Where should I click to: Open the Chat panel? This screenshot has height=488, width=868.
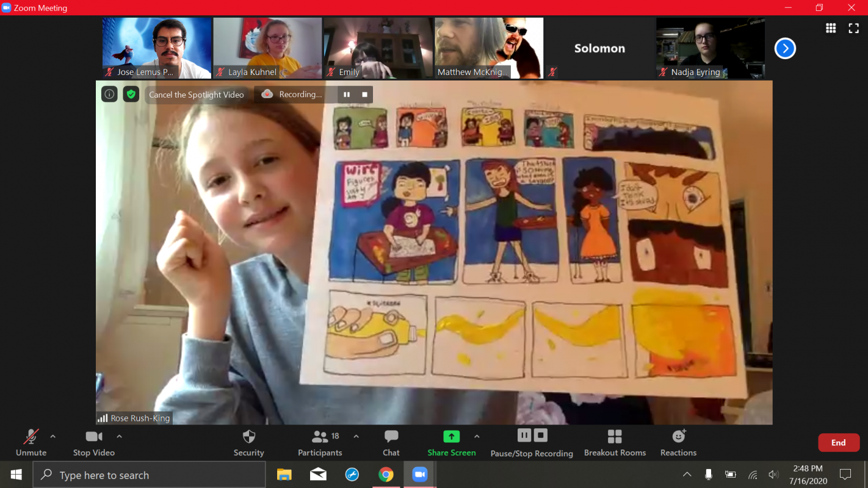pos(391,442)
